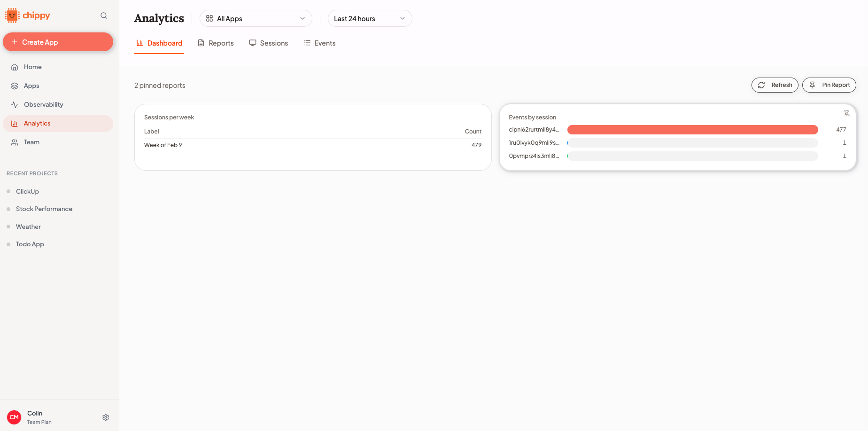Click the Sessions monitor icon
The width and height of the screenshot is (868, 431).
click(253, 43)
